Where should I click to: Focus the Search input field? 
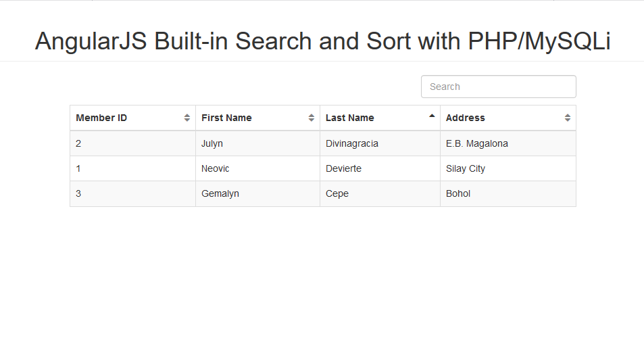499,87
